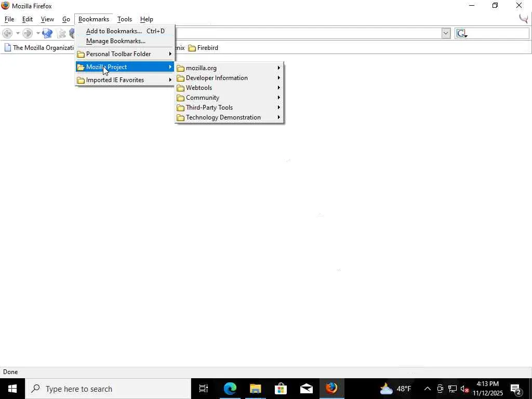Close the open Bookmarks menu header
Screen dimensions: 532x399
94,19
